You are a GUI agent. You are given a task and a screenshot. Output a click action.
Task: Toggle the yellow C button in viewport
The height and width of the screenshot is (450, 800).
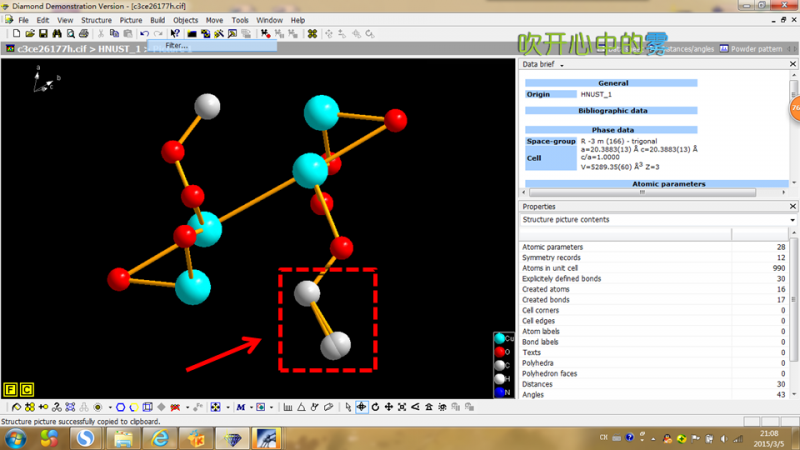coord(27,389)
